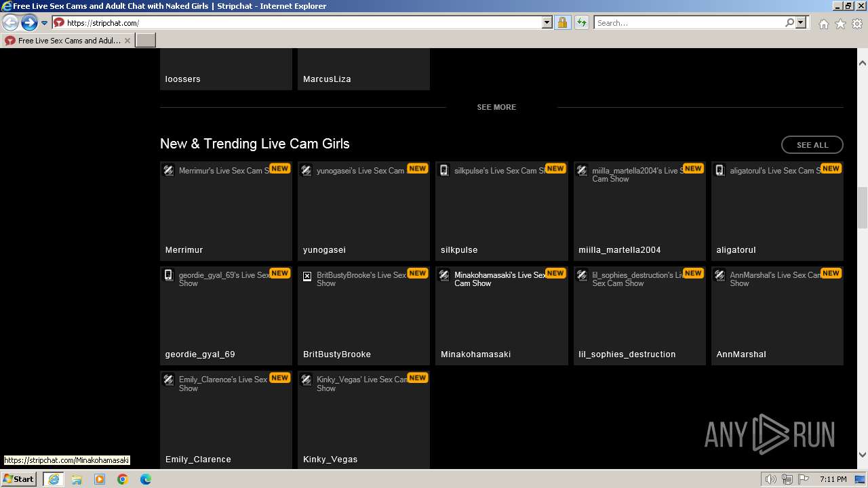
Task: Click the SEE MORE link
Action: (496, 107)
